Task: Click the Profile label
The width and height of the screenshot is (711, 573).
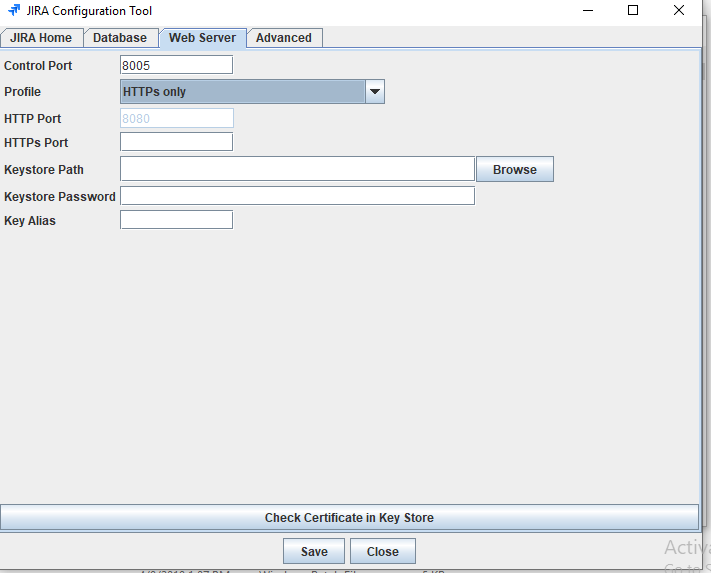Action: [23, 92]
